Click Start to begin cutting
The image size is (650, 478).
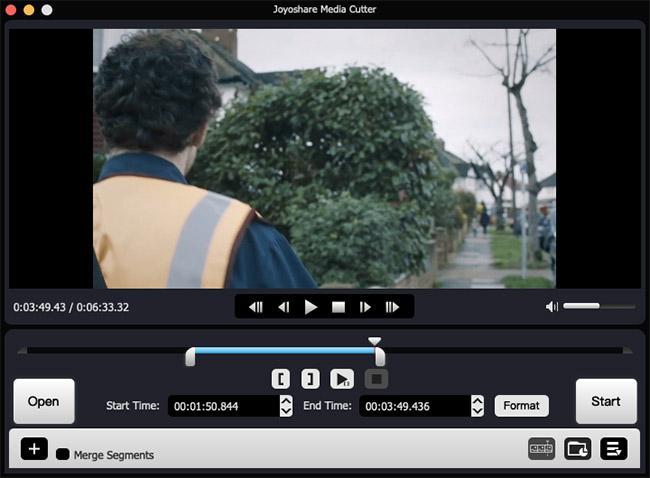pyautogui.click(x=606, y=401)
